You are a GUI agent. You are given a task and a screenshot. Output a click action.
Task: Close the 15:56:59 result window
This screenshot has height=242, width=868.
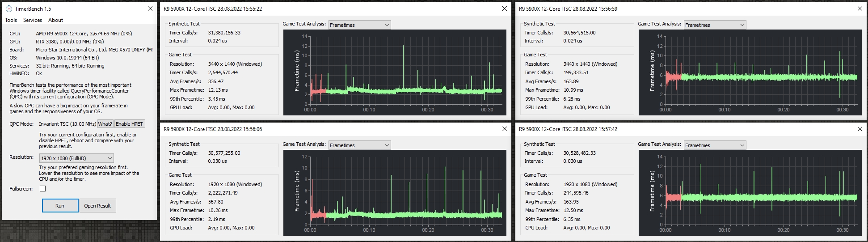point(860,8)
